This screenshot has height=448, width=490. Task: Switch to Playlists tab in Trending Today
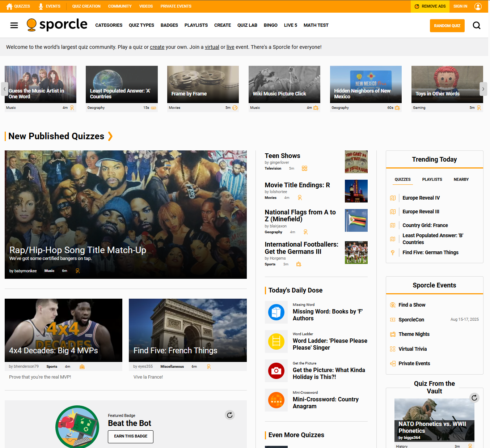click(x=432, y=179)
